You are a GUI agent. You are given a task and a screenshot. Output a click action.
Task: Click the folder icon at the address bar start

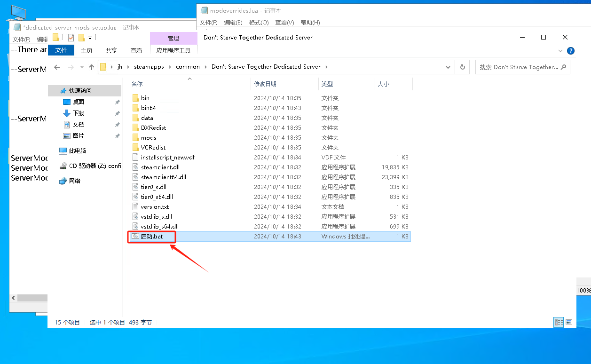(103, 67)
